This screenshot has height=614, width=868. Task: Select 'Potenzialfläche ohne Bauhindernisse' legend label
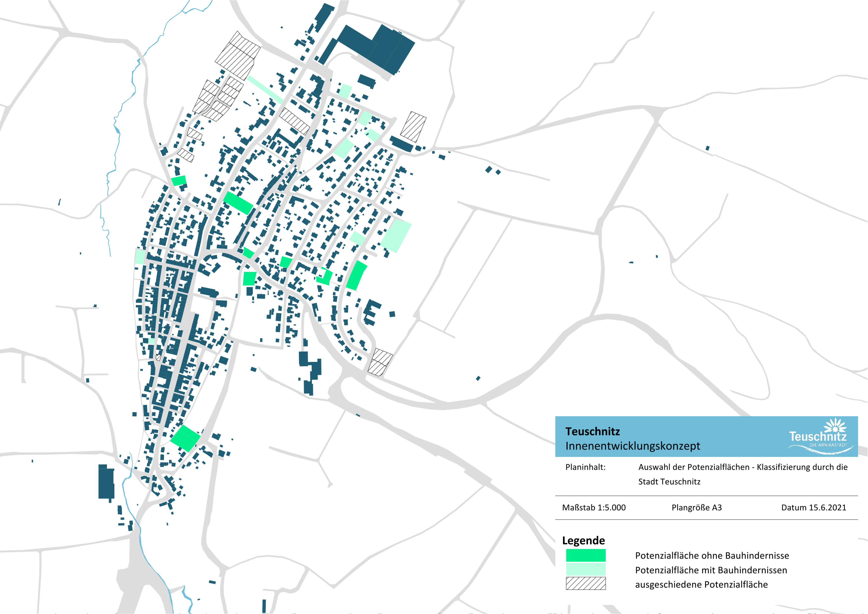tap(712, 555)
